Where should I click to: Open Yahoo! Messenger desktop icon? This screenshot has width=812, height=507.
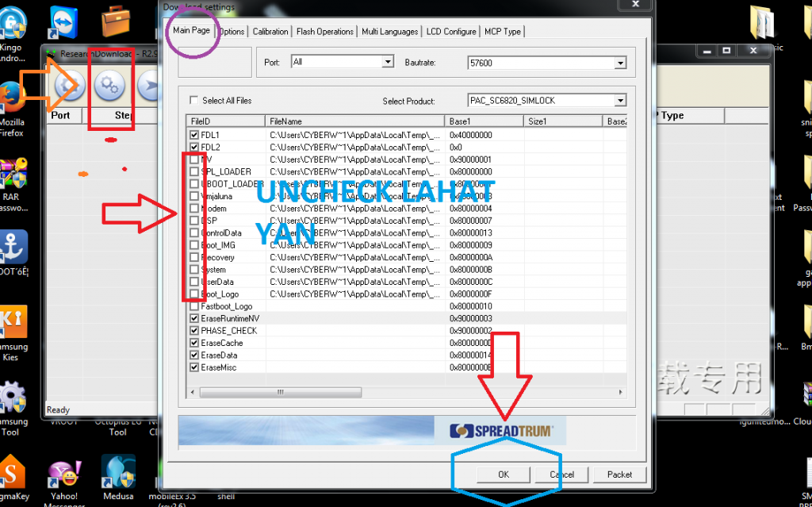click(63, 475)
